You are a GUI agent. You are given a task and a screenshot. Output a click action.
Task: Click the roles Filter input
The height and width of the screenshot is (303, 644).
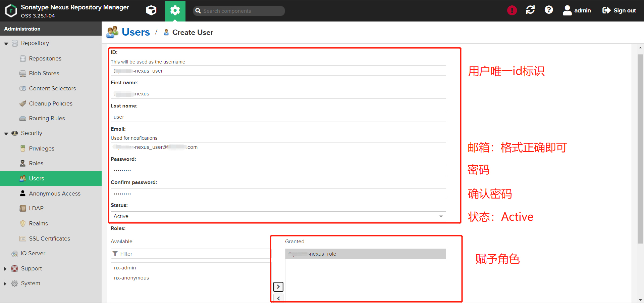point(191,254)
